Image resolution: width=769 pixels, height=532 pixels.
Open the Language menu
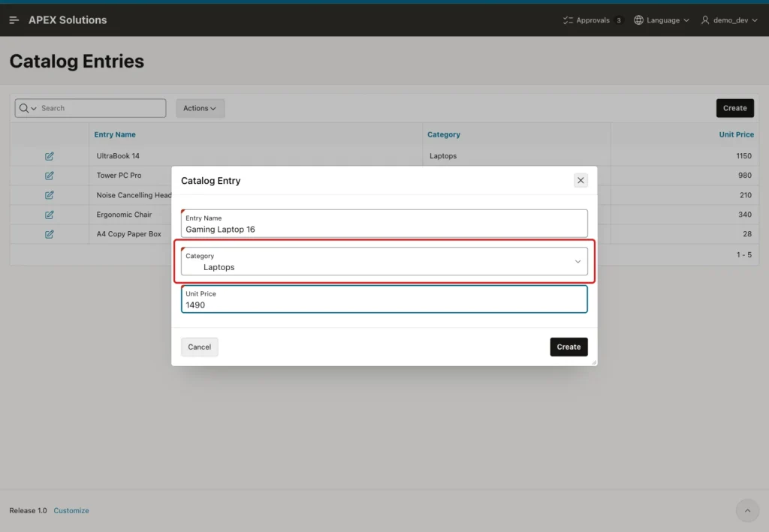pyautogui.click(x=662, y=20)
